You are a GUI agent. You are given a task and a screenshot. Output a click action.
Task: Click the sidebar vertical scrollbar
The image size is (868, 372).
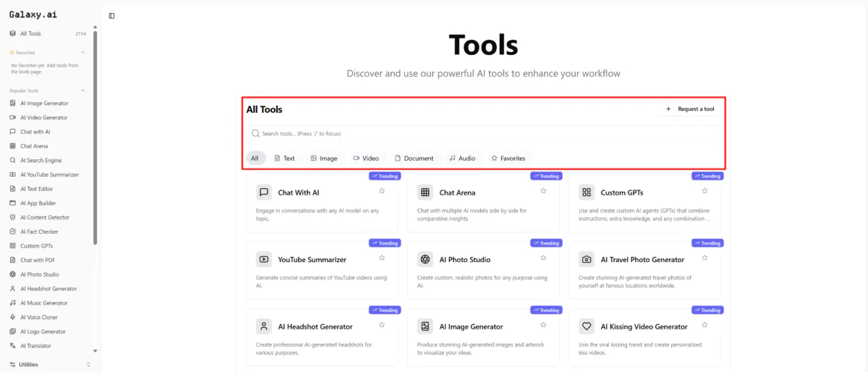(95, 138)
